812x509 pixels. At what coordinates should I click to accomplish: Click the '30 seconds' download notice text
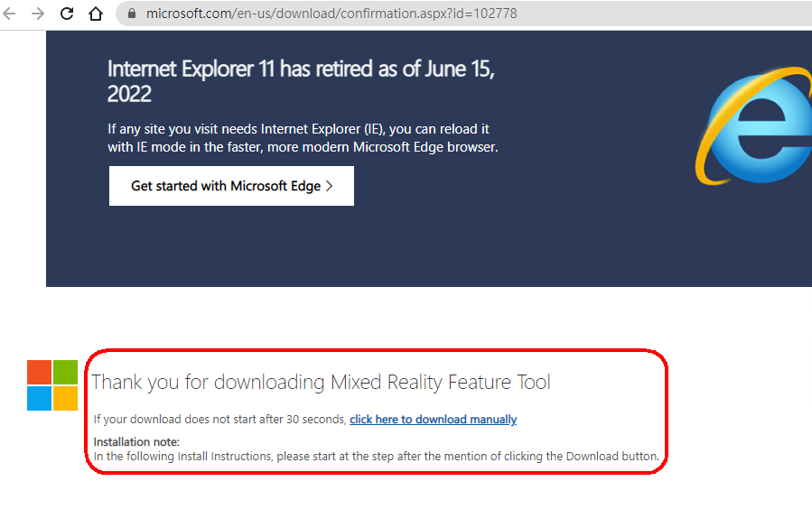(x=219, y=419)
